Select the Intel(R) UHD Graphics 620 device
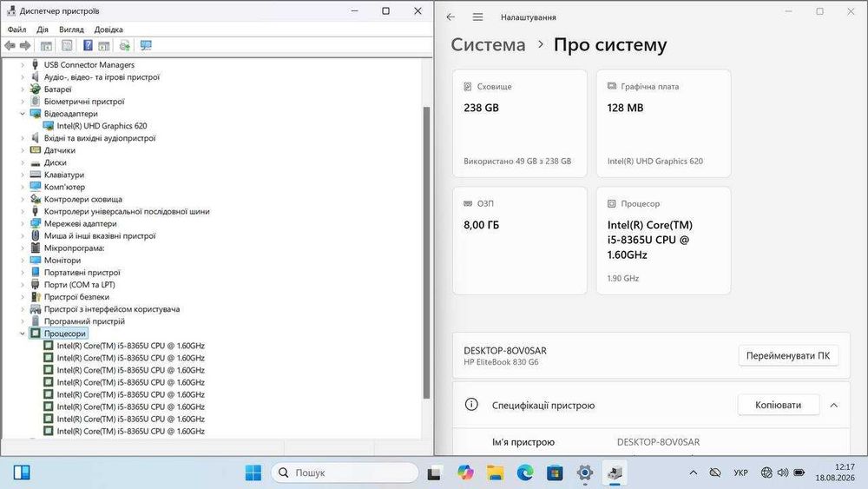This screenshot has width=868, height=489. pyautogui.click(x=102, y=126)
